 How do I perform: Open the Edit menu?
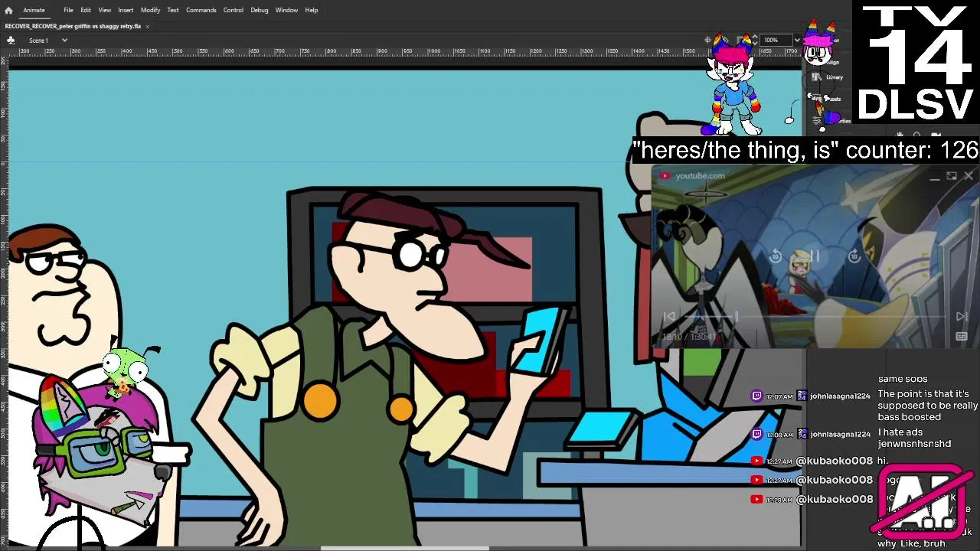coord(86,10)
